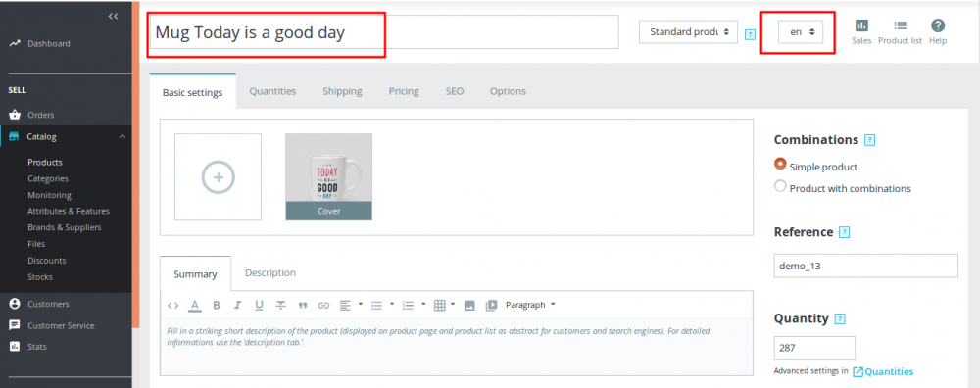Click the Customer Service chat icon

[x=15, y=325]
